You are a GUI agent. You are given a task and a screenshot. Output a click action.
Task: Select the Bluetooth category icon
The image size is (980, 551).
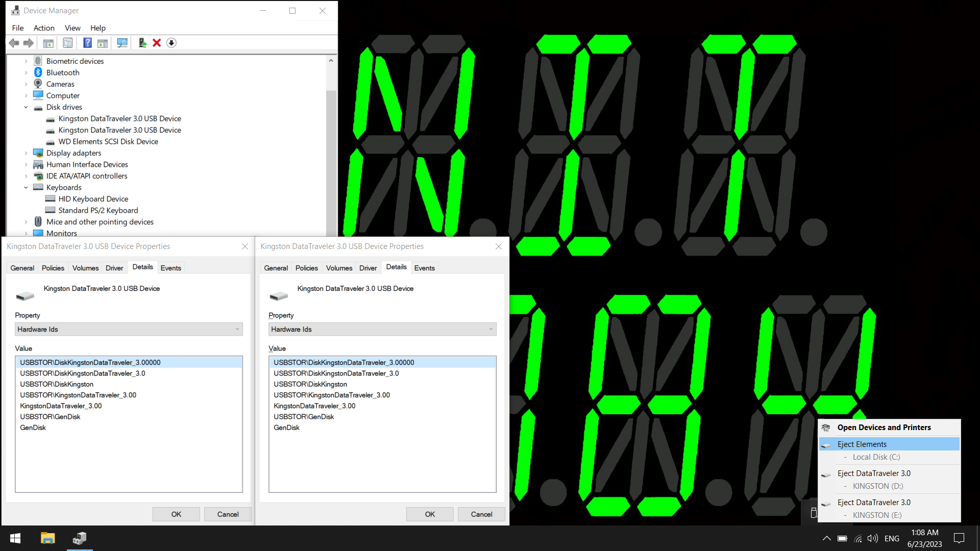[38, 72]
